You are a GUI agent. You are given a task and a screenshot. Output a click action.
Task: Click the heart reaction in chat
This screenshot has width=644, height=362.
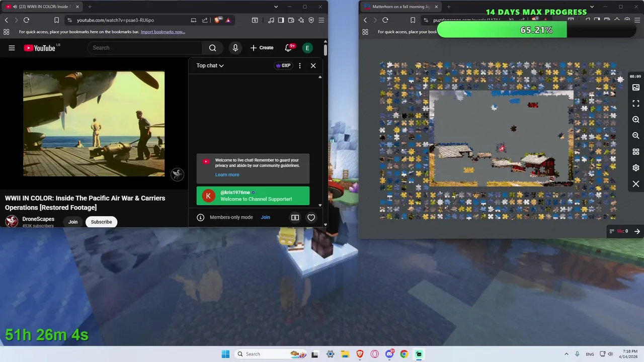click(x=311, y=217)
